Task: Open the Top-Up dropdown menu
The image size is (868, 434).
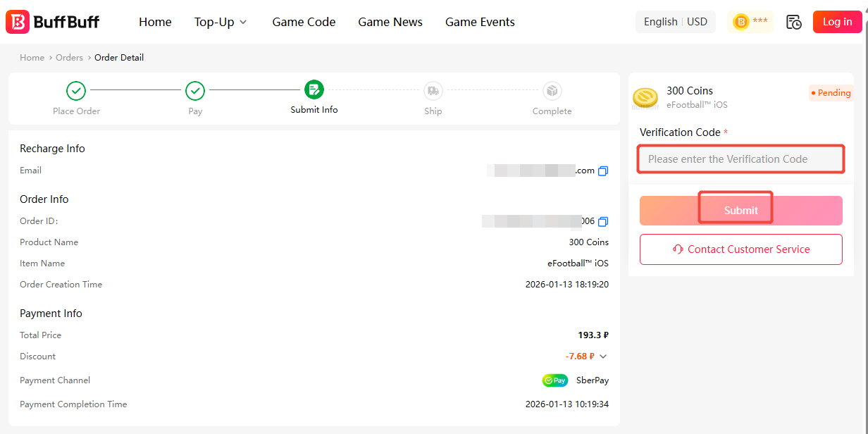Action: (221, 22)
